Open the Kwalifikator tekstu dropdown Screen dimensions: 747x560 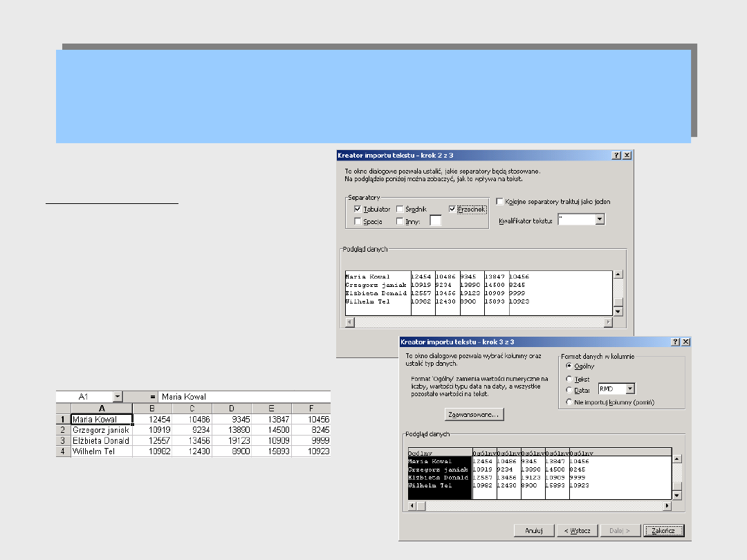tap(600, 219)
